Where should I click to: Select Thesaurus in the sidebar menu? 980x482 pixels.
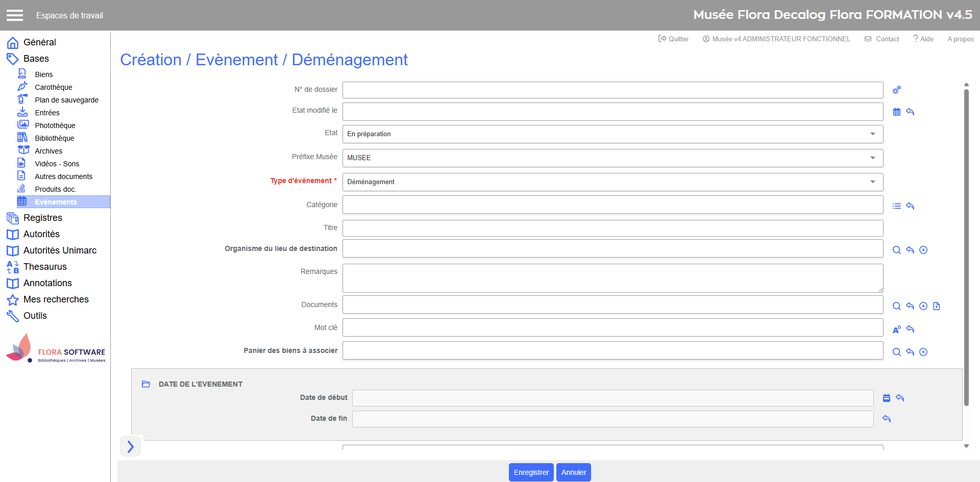point(45,267)
